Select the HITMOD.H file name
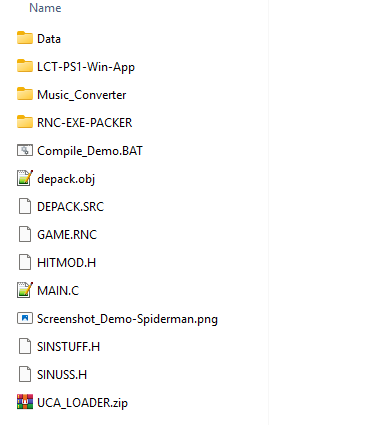Image resolution: width=384 pixels, height=425 pixels. pos(66,263)
